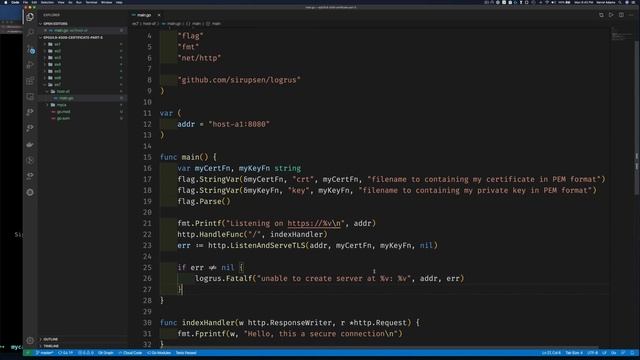Viewport: 640px width, 360px height.
Task: Click the Wi-Fi icon in macOS menu bar
Action: [x=547, y=2]
